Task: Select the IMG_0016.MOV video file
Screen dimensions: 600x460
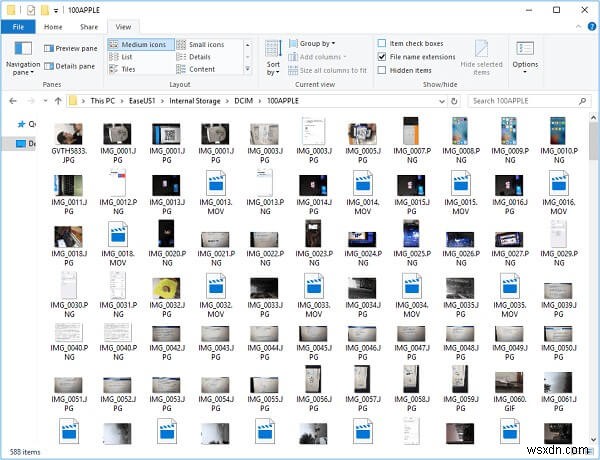Action: [x=559, y=192]
